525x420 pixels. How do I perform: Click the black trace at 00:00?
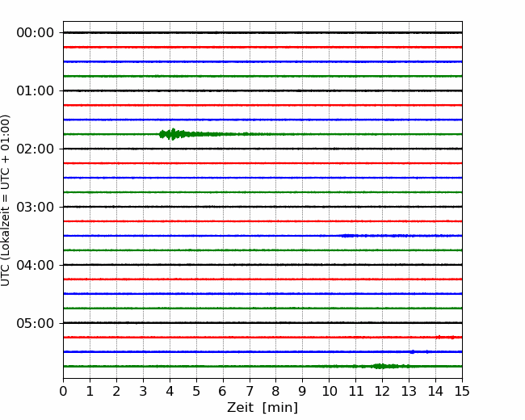(x=262, y=32)
